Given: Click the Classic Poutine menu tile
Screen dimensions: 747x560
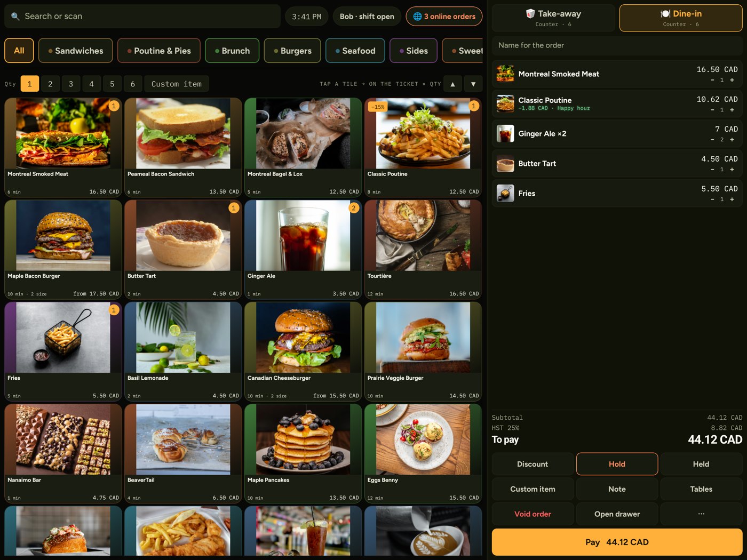Looking at the screenshot, I should point(423,148).
